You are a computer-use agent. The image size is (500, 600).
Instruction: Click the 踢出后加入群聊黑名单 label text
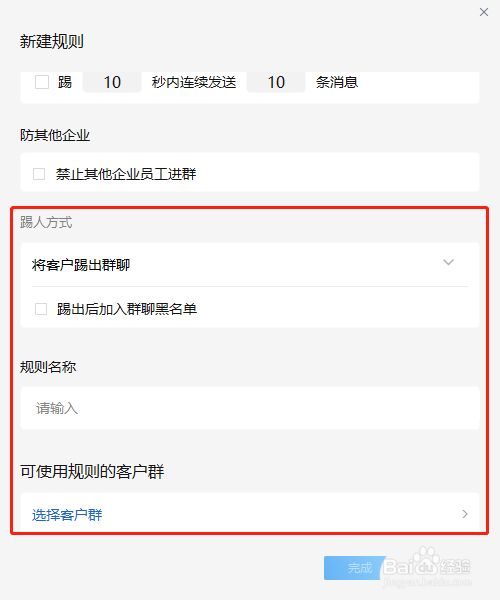click(127, 309)
